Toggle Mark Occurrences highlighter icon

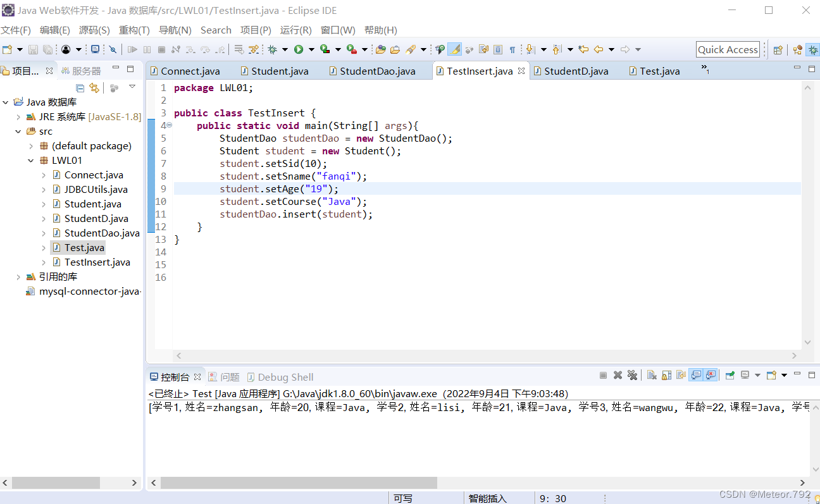[454, 49]
